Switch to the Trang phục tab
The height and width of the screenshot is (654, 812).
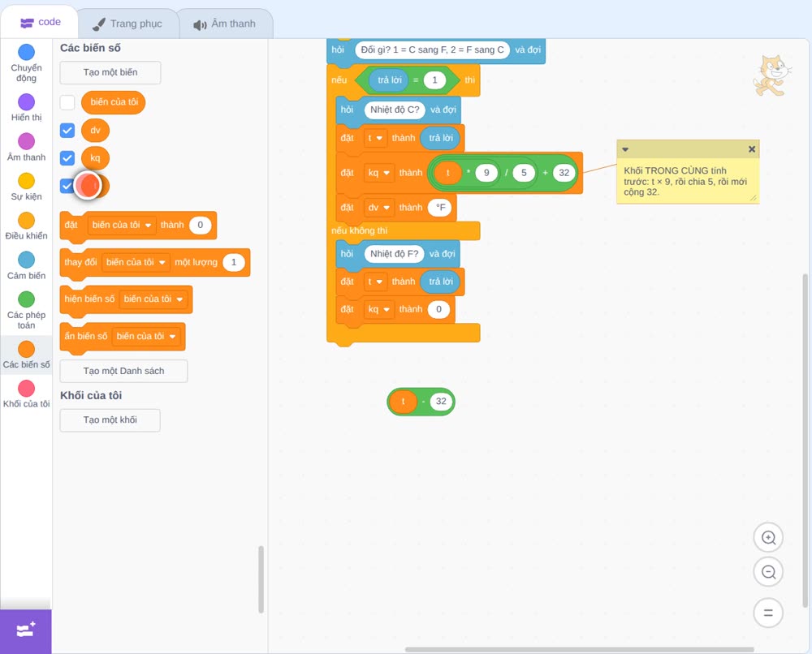click(x=127, y=24)
